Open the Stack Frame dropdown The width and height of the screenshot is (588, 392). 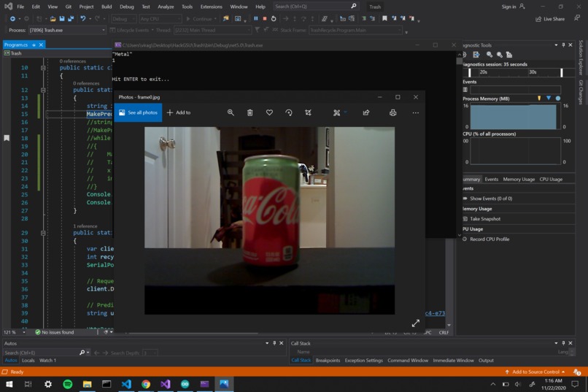pyautogui.click(x=355, y=30)
